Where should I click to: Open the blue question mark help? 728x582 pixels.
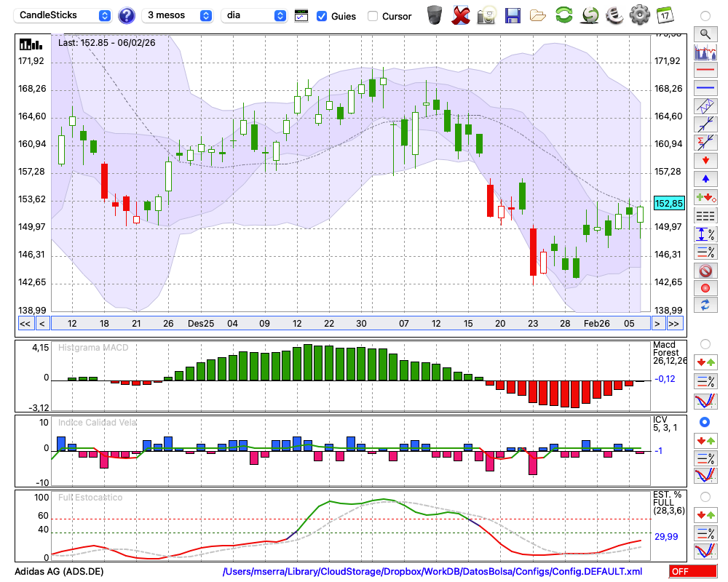point(126,16)
